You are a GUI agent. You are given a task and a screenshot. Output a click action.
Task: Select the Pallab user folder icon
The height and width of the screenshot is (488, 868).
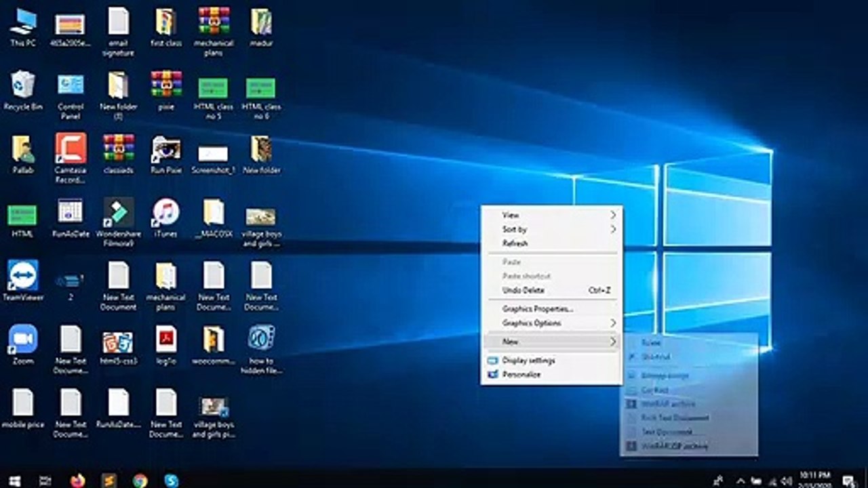click(23, 155)
